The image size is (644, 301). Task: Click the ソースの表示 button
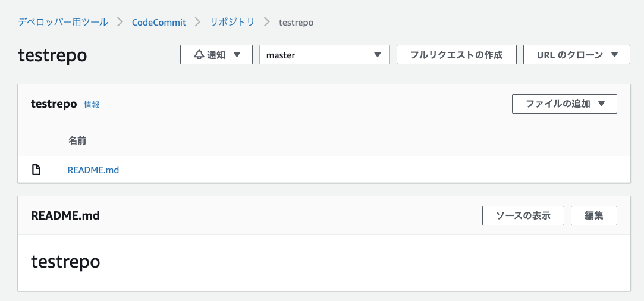click(x=523, y=215)
